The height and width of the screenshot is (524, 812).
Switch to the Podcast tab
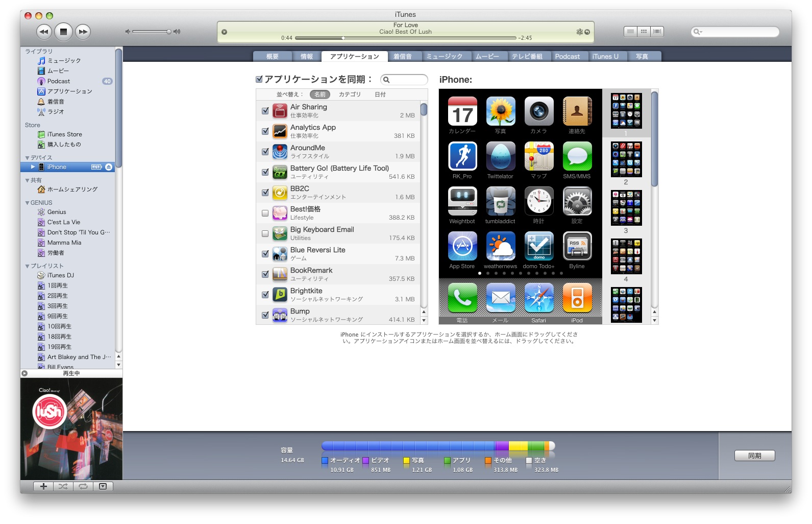(568, 57)
